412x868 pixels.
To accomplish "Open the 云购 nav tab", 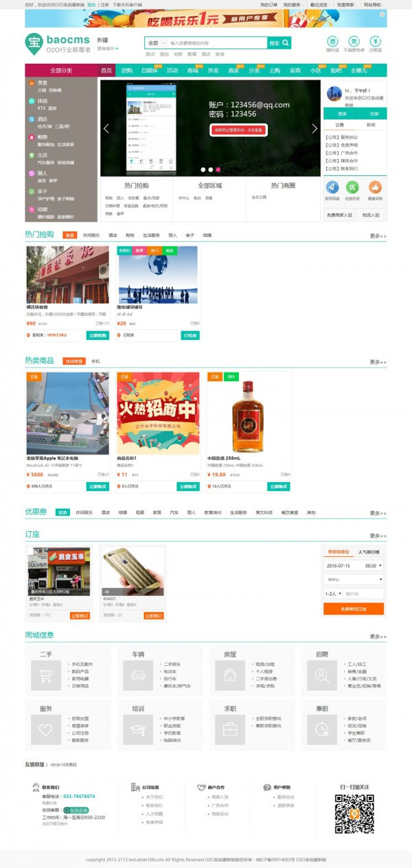I will 275,70.
